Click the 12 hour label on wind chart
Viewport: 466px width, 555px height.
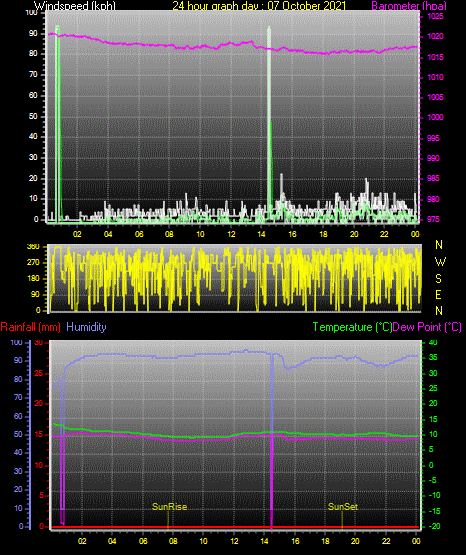click(x=231, y=234)
